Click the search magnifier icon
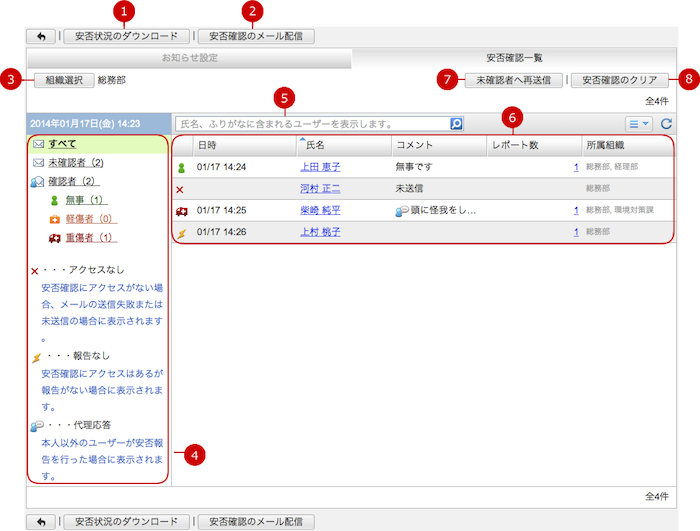Image resolution: width=700 pixels, height=531 pixels. [x=456, y=124]
